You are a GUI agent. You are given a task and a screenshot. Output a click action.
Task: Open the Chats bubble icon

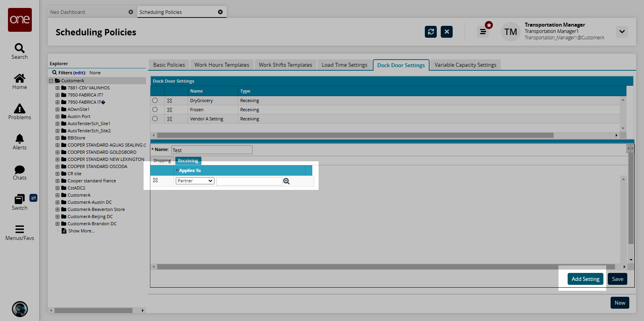[x=19, y=170]
